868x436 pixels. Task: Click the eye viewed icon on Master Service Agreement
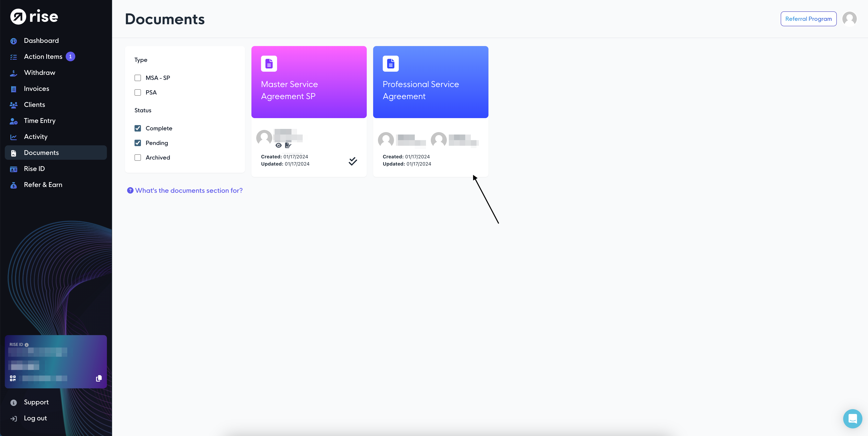pos(278,145)
